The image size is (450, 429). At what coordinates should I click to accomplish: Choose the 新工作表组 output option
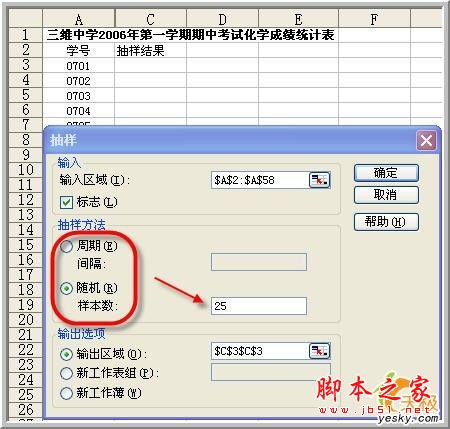click(x=66, y=373)
